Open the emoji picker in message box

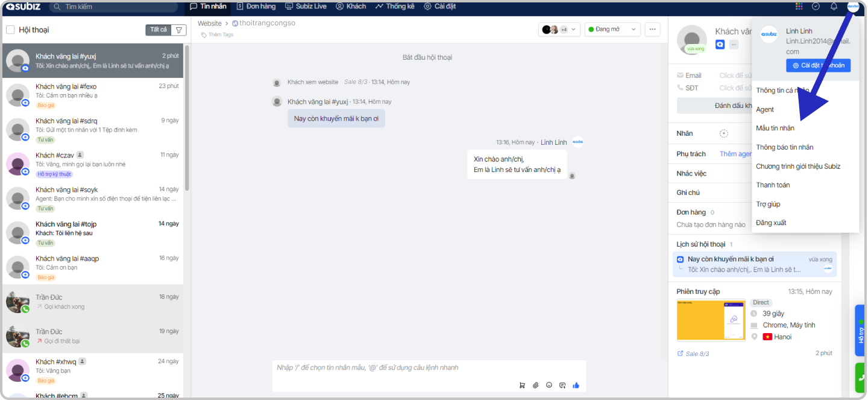549,386
